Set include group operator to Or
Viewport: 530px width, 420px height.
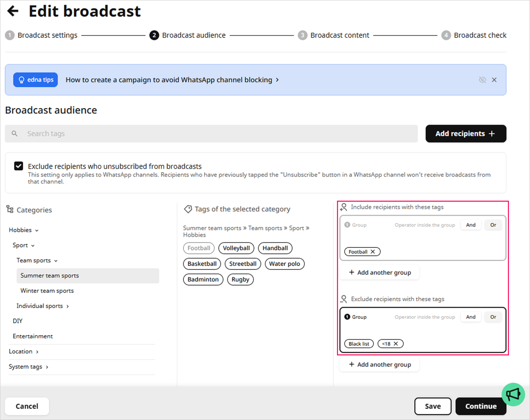493,225
